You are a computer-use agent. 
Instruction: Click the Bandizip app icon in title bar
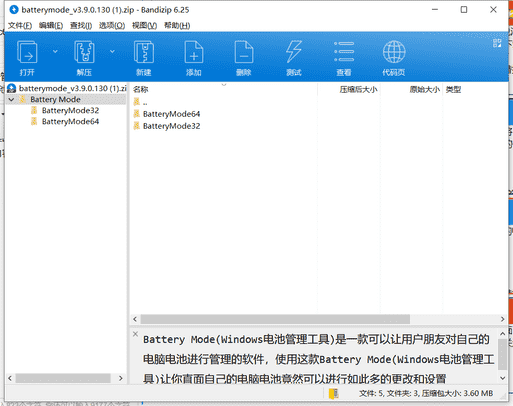(14, 10)
